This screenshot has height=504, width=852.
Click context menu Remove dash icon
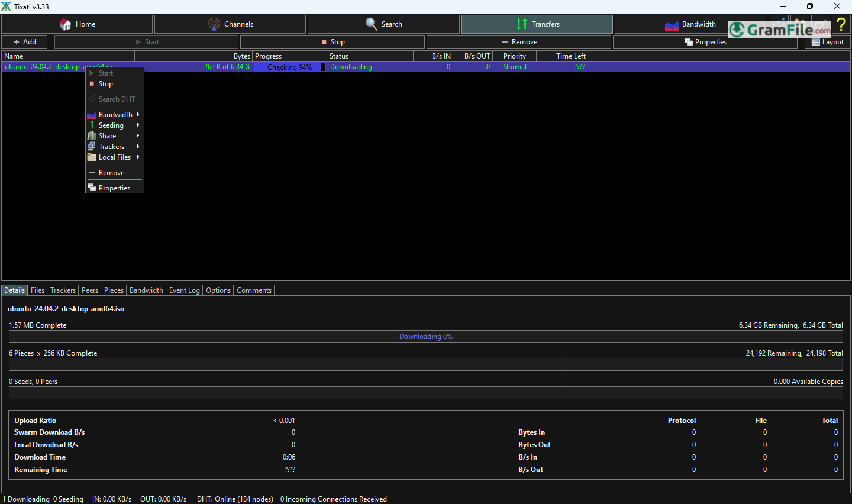(x=92, y=173)
